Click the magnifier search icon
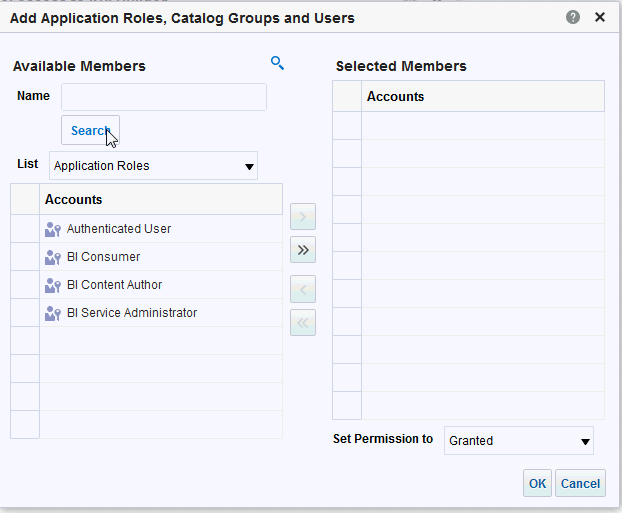 [x=277, y=63]
